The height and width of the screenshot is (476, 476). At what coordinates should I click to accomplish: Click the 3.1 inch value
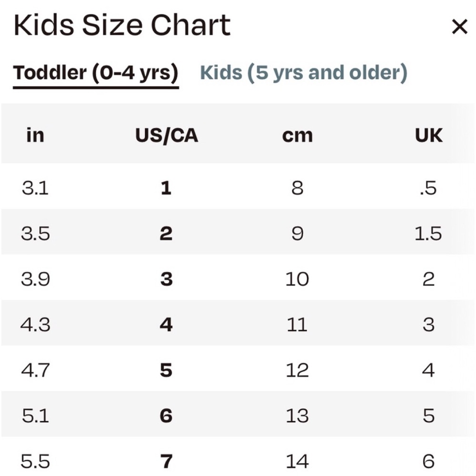(x=35, y=188)
